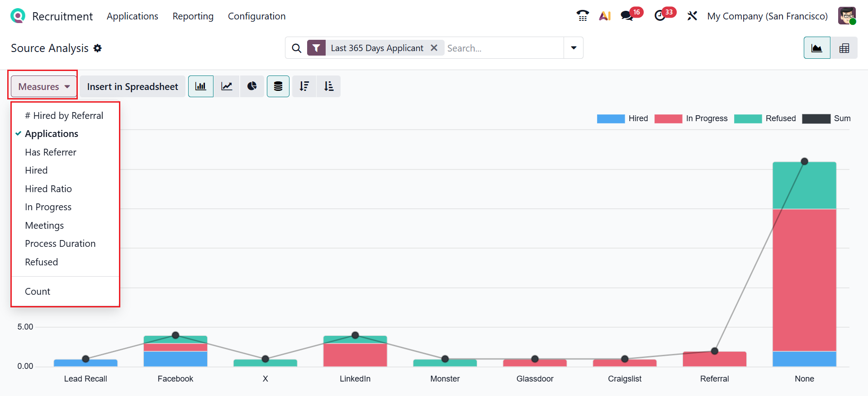Viewport: 868px width, 396px height.
Task: Switch to pie chart view
Action: coord(252,86)
